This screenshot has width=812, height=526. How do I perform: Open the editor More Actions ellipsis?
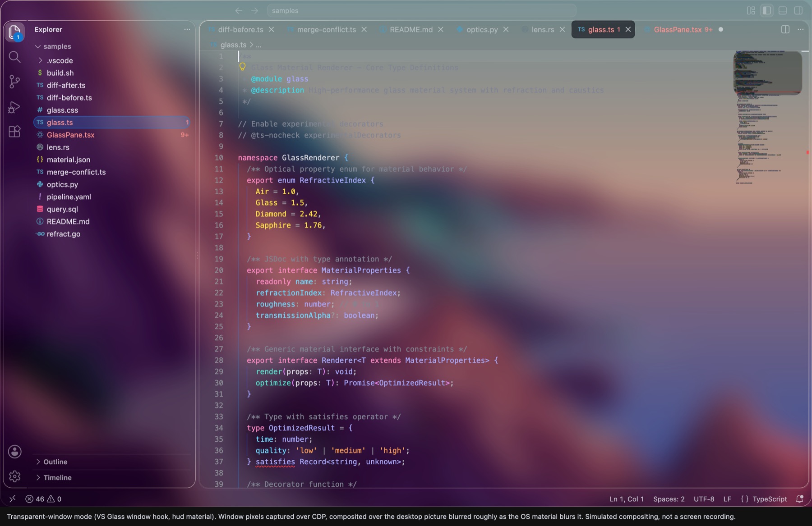[801, 29]
